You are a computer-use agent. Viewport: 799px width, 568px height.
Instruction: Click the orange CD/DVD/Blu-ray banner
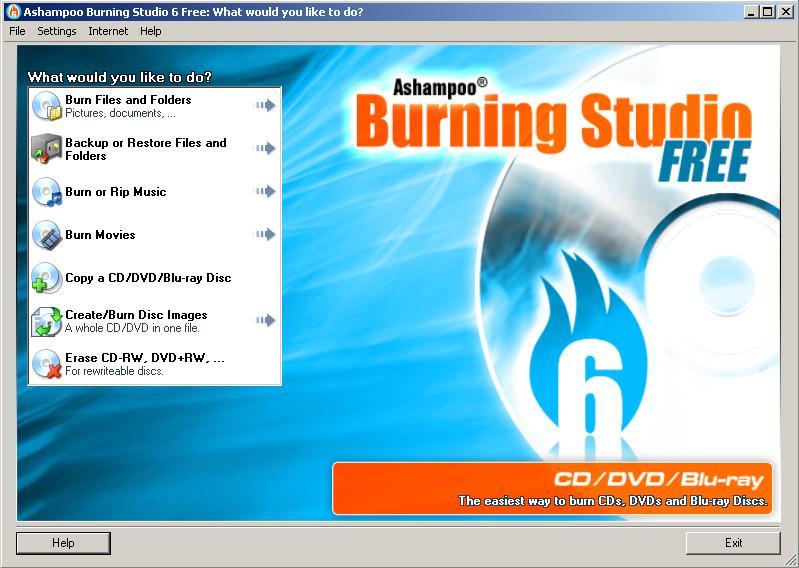point(554,488)
